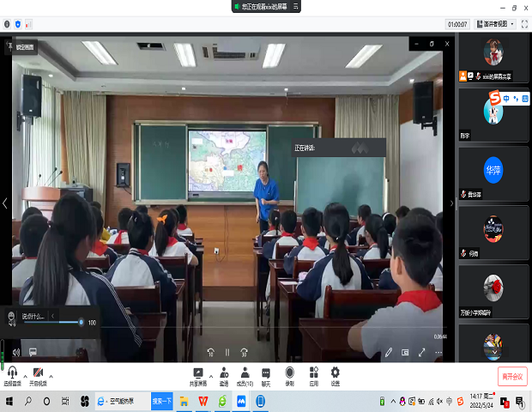Click the red Leave Meeting button
Image resolution: width=532 pixels, height=412 pixels.
(x=512, y=376)
